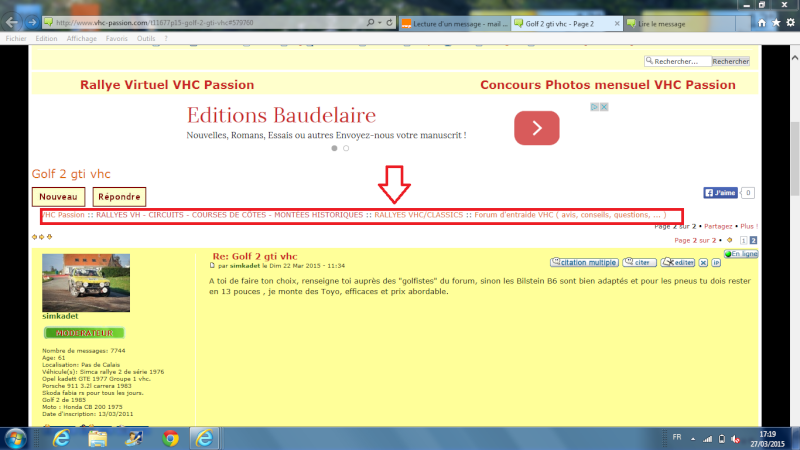Screen dimensions: 800x450
Task: Open the 'Golf 2 gti vhc' topic title
Action: coord(71,174)
